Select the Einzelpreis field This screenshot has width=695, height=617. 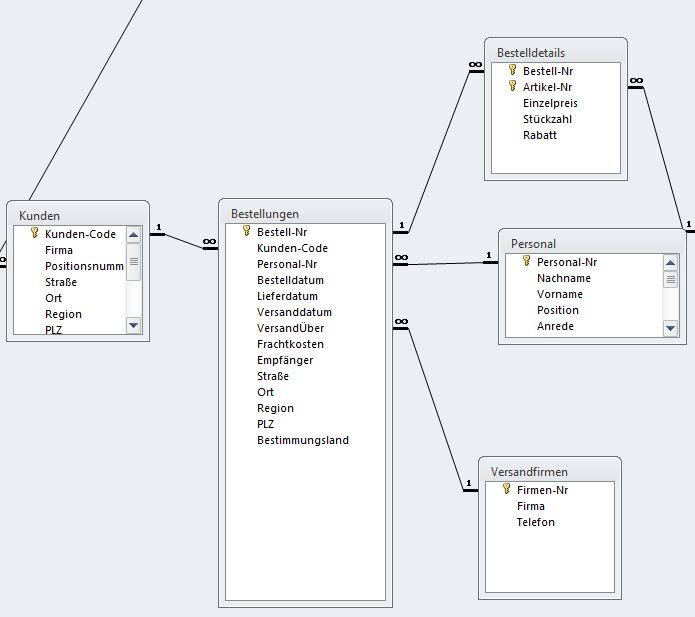coord(550,103)
